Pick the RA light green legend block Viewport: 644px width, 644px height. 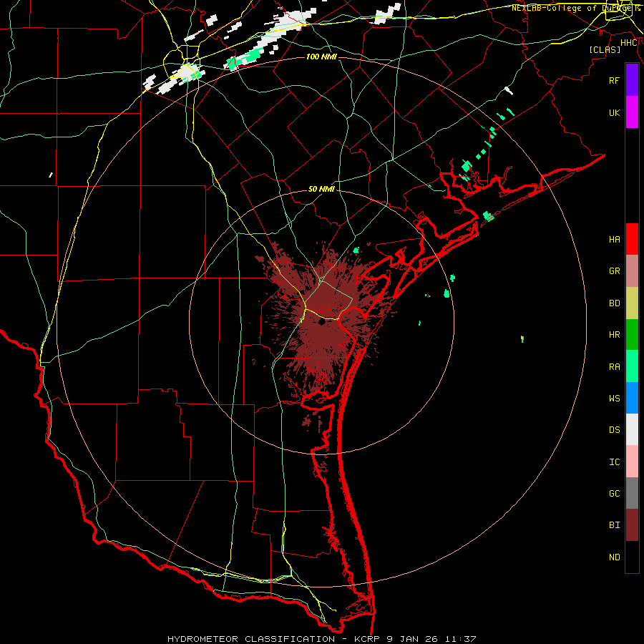click(x=632, y=366)
